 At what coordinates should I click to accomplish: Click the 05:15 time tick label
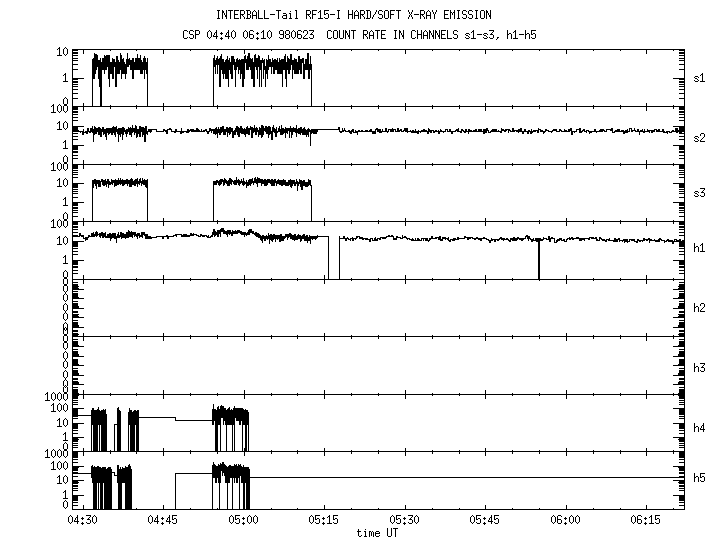pos(324,521)
